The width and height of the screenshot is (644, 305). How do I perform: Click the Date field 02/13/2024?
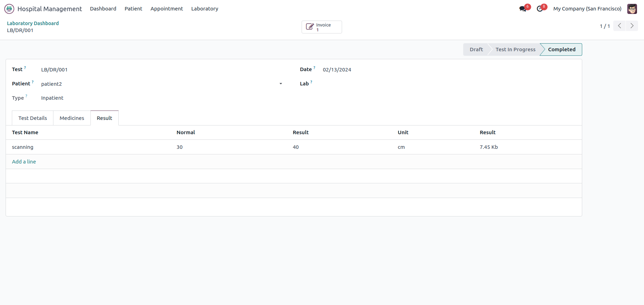pyautogui.click(x=337, y=70)
